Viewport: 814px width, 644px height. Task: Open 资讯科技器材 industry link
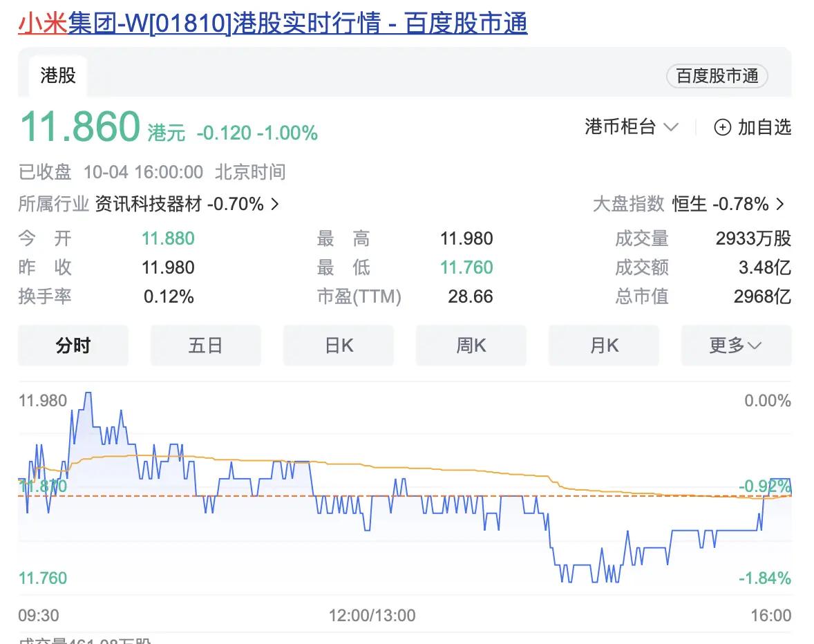click(148, 204)
